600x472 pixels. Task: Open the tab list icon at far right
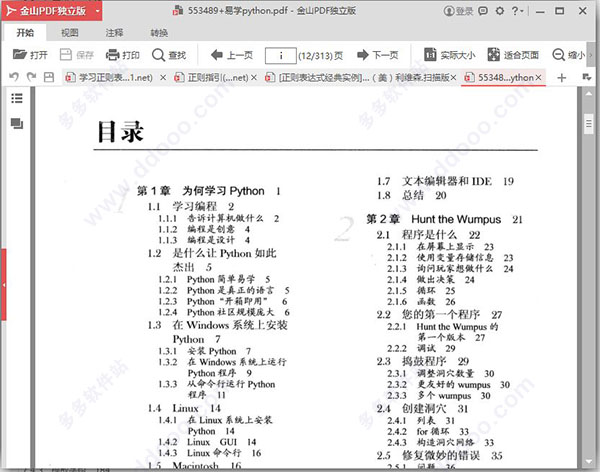587,77
